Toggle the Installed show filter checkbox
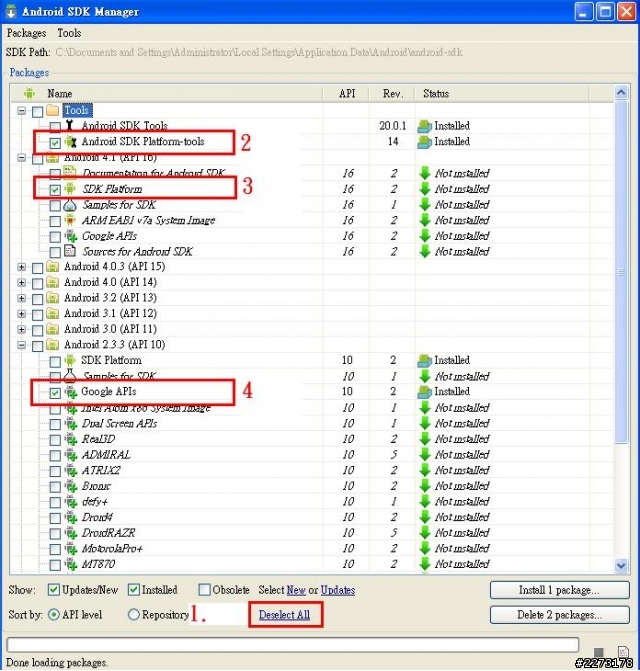Screen dimensions: 640x671 pos(133,590)
